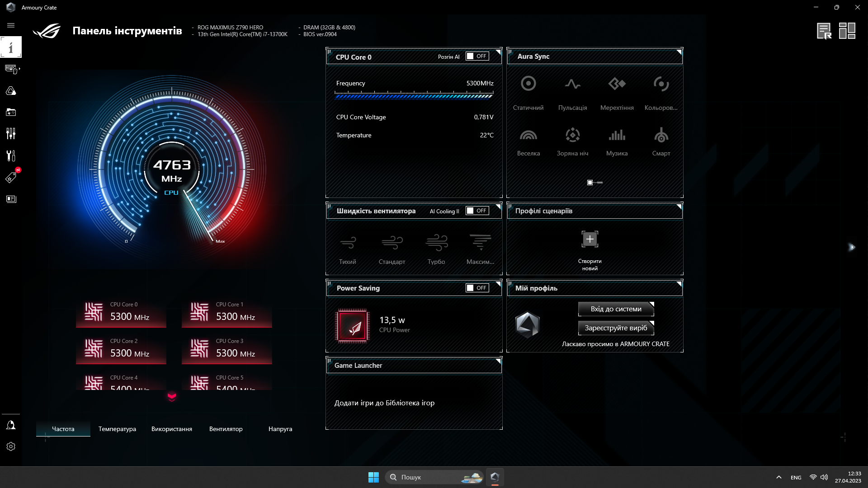This screenshot has width=868, height=488.
Task: Click Вхід до системи profile button
Action: (616, 309)
